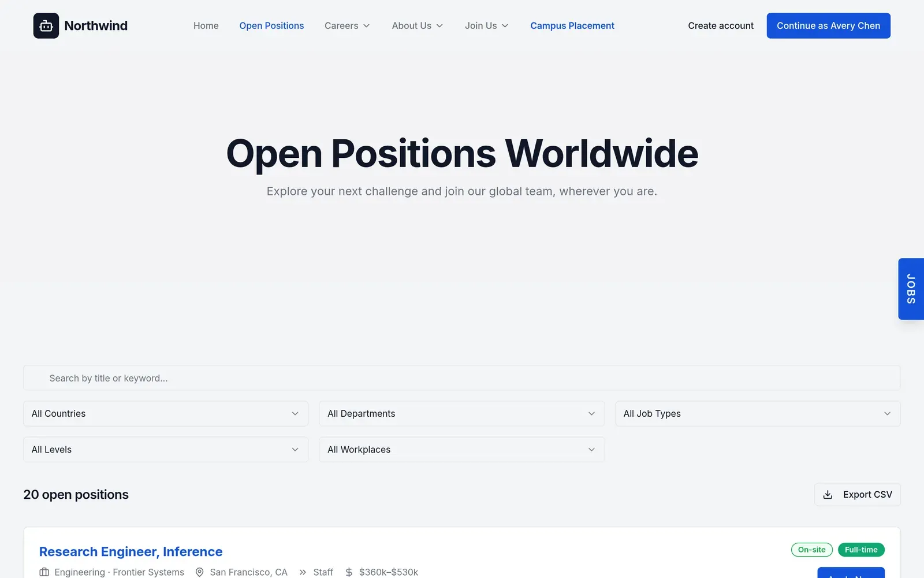The image size is (924, 578).
Task: Click the '20 open positions' count text
Action: coord(76,495)
